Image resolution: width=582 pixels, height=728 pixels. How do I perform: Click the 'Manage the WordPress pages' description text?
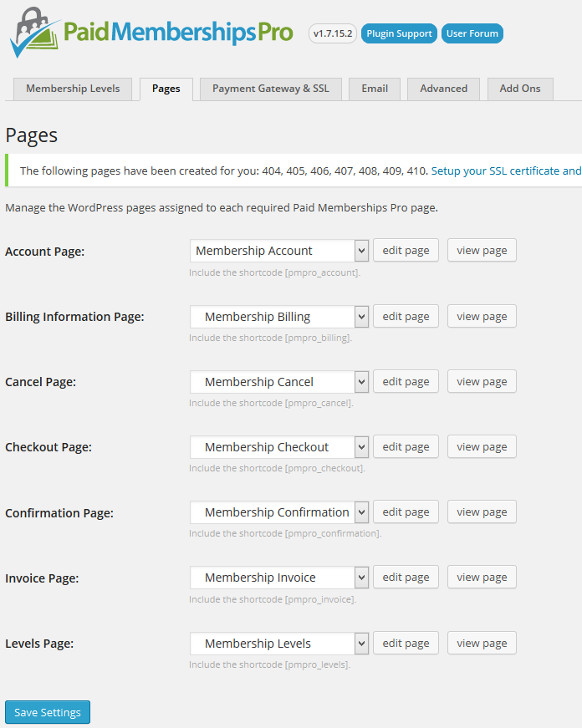click(x=222, y=207)
